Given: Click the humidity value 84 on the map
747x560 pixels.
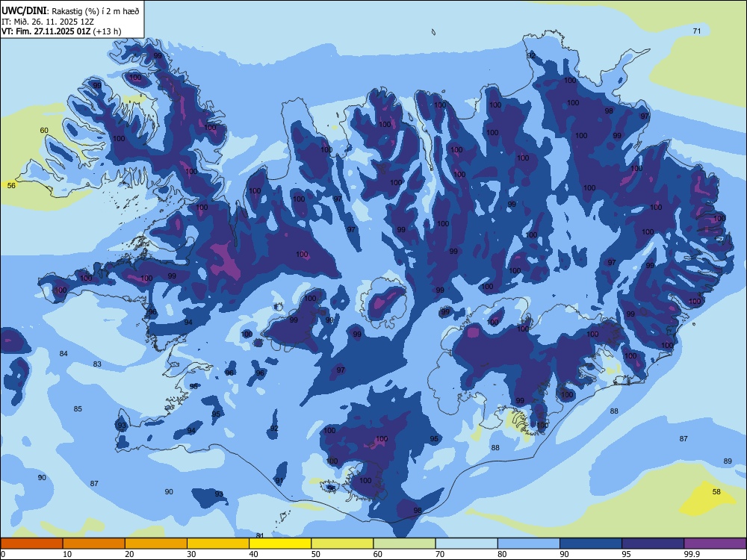Looking at the screenshot, I should (63, 353).
